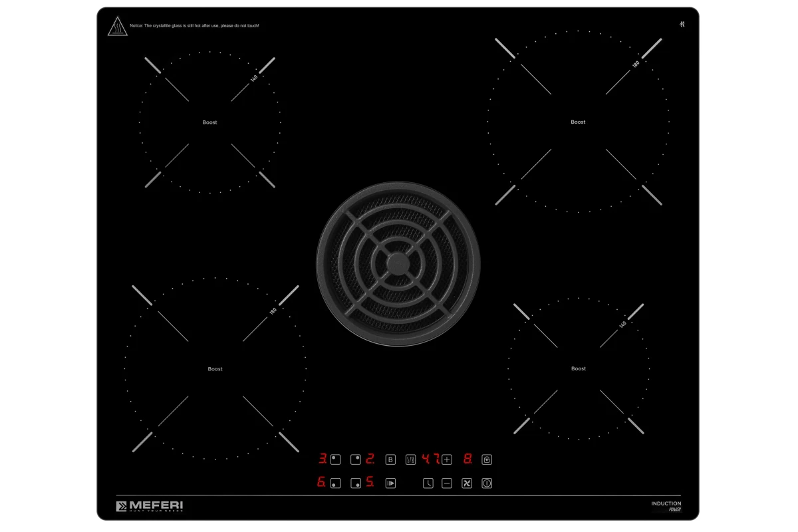
Task: Tap the top-right zone selector key
Action: (x=356, y=460)
